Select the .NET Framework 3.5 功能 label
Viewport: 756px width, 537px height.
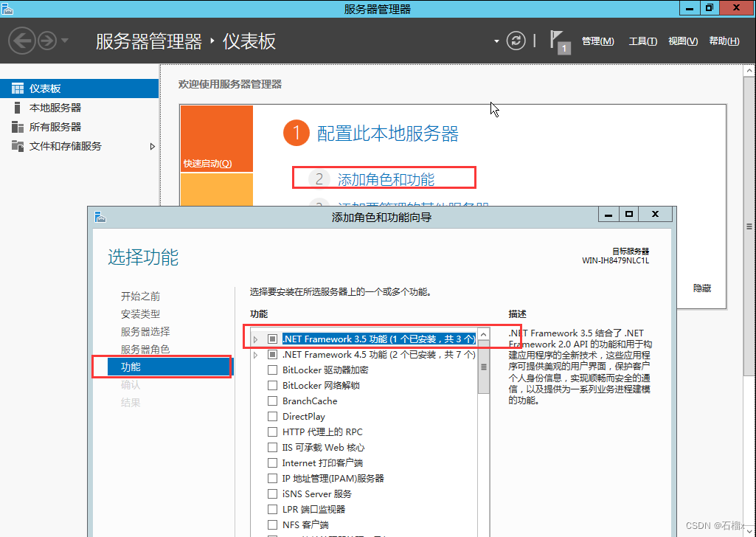(379, 339)
